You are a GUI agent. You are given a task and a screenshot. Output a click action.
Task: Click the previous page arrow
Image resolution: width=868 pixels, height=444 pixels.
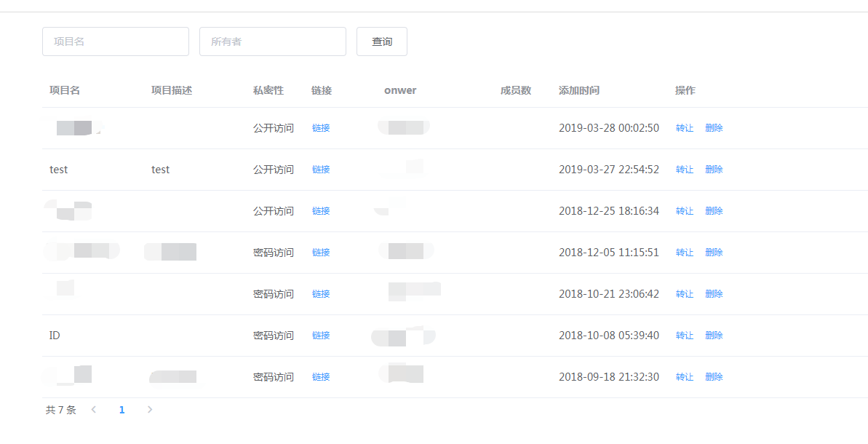coord(93,410)
